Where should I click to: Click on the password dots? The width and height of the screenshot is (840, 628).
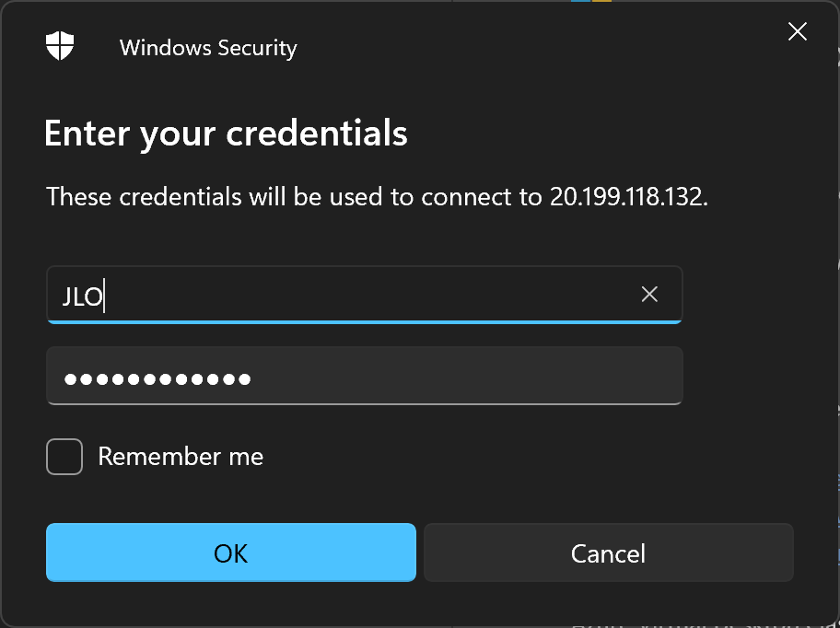point(157,379)
